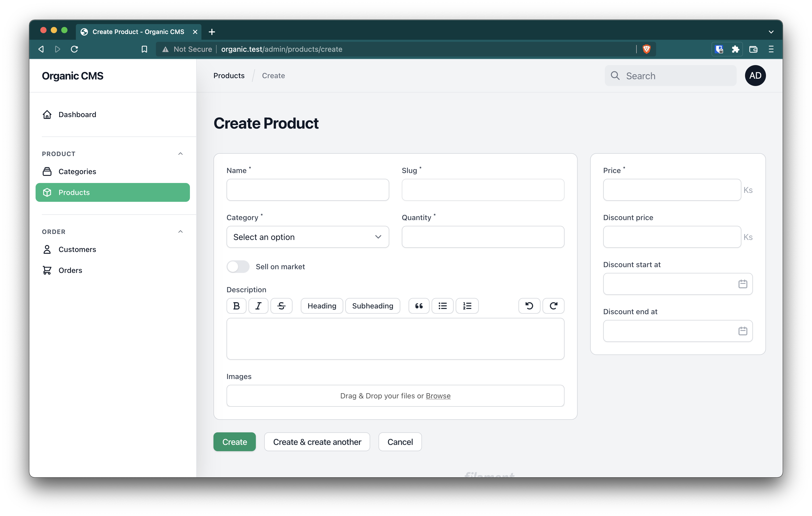Go to Orders in the sidebar
The image size is (812, 516).
(x=70, y=270)
